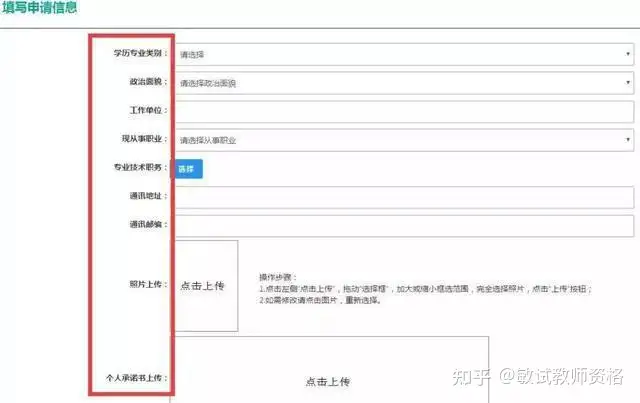Click the 通讯地址 input field

[x=404, y=197]
